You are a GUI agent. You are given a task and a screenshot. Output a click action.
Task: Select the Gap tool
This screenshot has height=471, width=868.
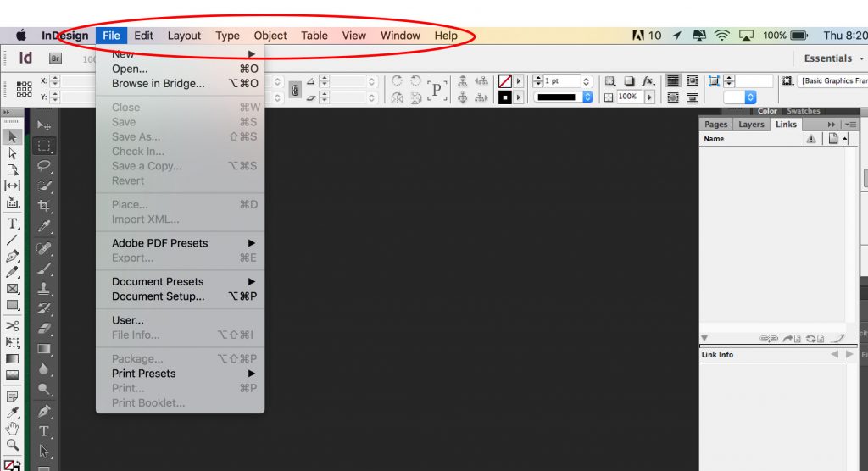(x=12, y=186)
